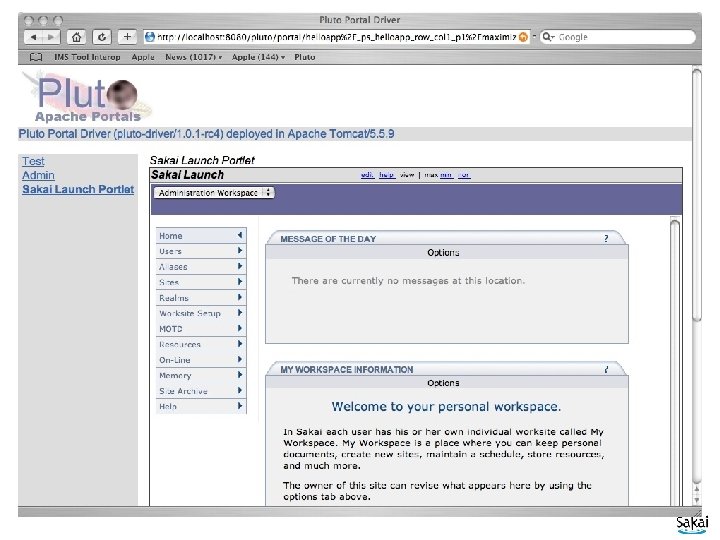Screen dimensions: 720x540
Task: Add bookmark with the plus button
Action: tap(127, 37)
